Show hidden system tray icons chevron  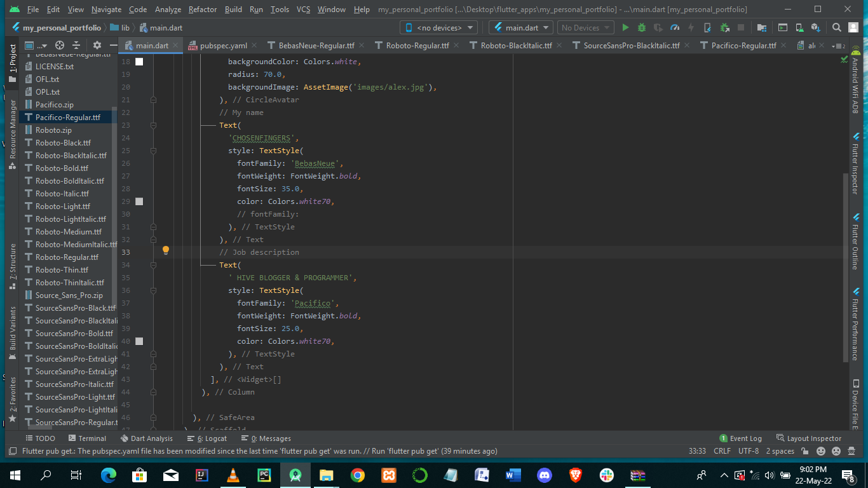pos(724,475)
